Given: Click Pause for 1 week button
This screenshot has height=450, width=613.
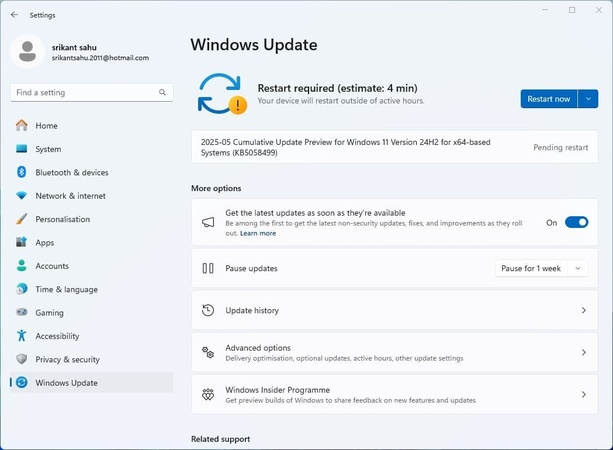Looking at the screenshot, I should pyautogui.click(x=531, y=269).
